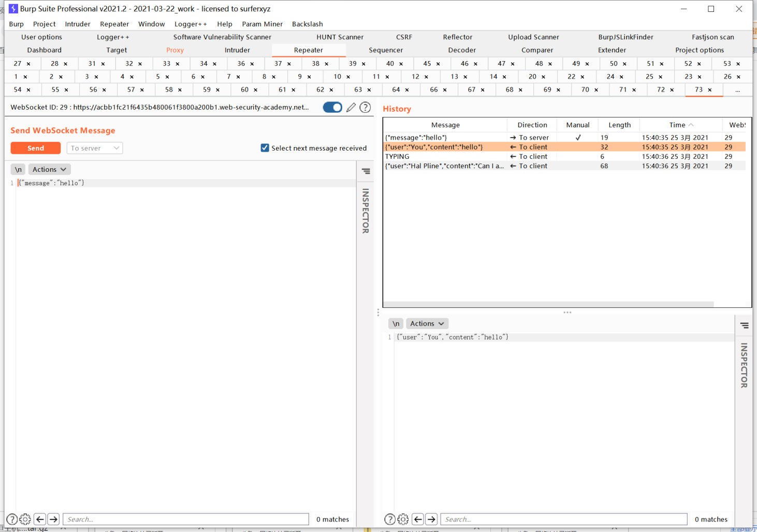Screen dimensions: 757x532
Task: Toggle \n button in history message viewer
Action: coord(396,323)
